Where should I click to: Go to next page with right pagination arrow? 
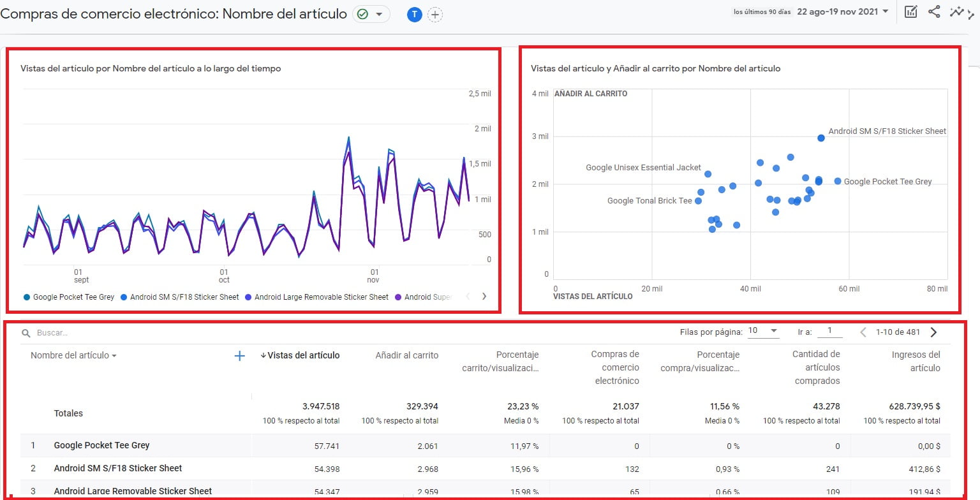coord(933,332)
